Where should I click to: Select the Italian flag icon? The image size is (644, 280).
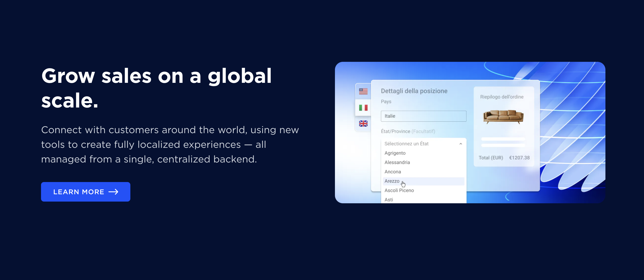(x=363, y=108)
